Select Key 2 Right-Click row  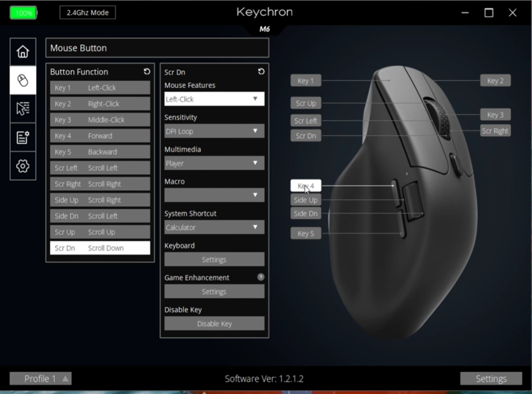pyautogui.click(x=100, y=104)
